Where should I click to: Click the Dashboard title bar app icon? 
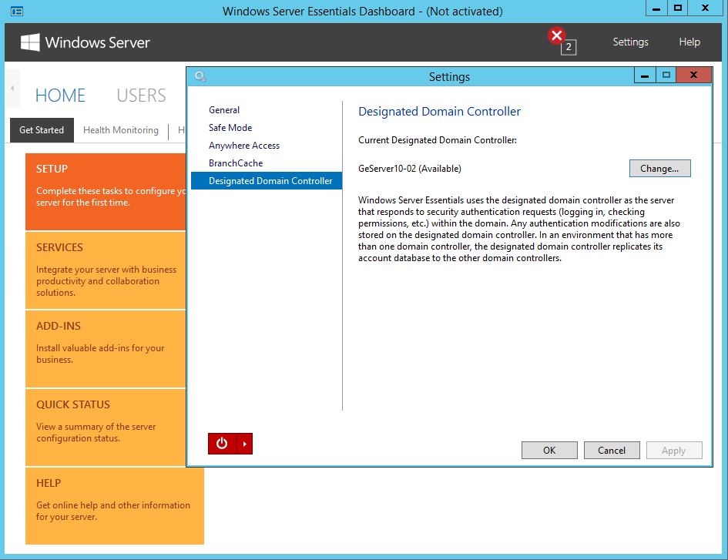pos(17,11)
